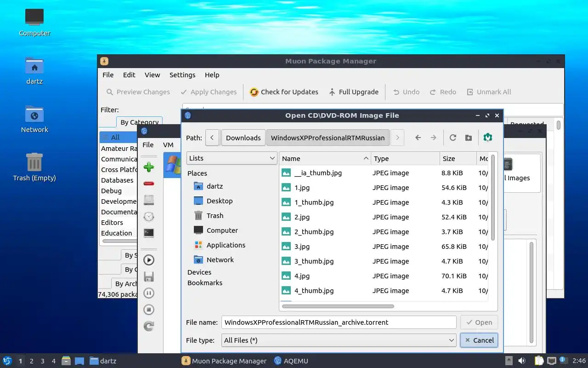Image resolution: width=588 pixels, height=368 pixels.
Task: Open the start menu in the taskbar
Action: tap(7, 361)
